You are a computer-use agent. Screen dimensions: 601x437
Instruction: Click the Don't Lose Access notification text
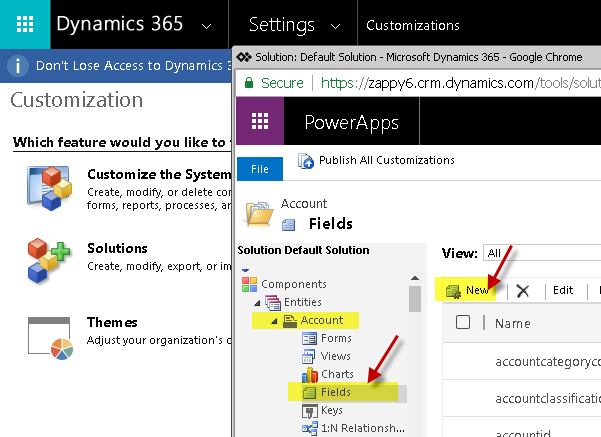(x=133, y=66)
